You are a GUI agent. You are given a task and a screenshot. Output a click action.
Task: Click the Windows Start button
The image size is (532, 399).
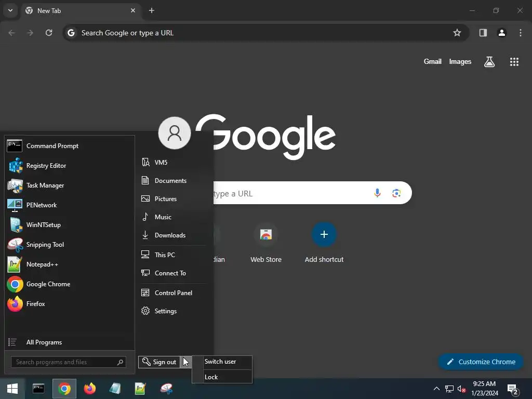click(12, 389)
